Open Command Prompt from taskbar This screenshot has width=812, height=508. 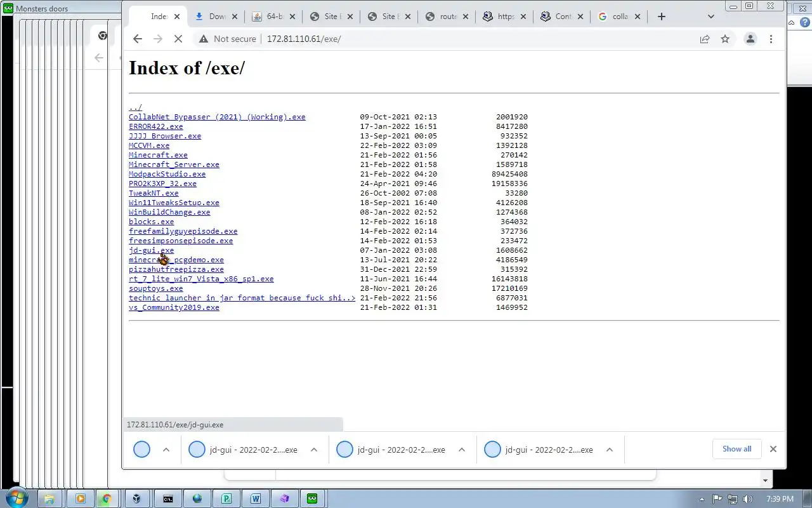(167, 498)
